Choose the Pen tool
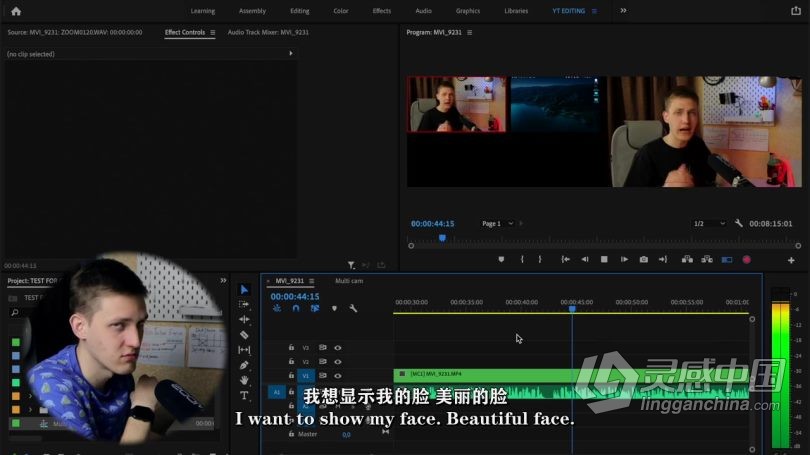 tap(244, 365)
